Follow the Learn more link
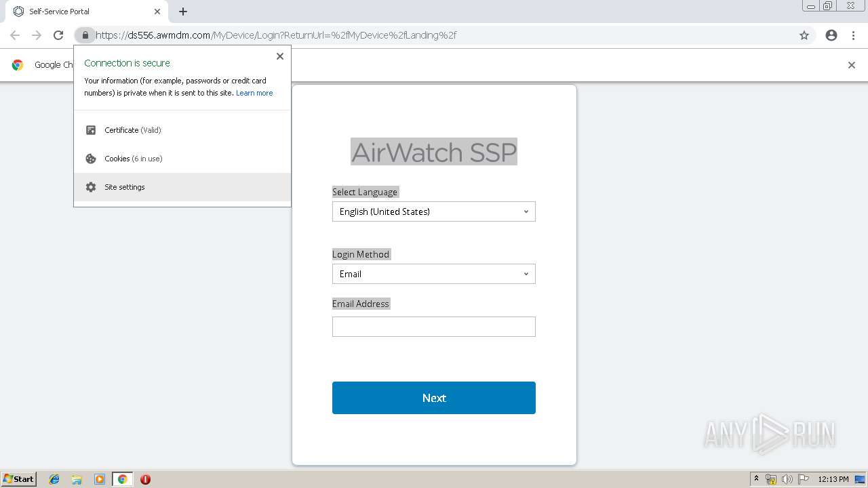This screenshot has height=488, width=868. (x=254, y=93)
